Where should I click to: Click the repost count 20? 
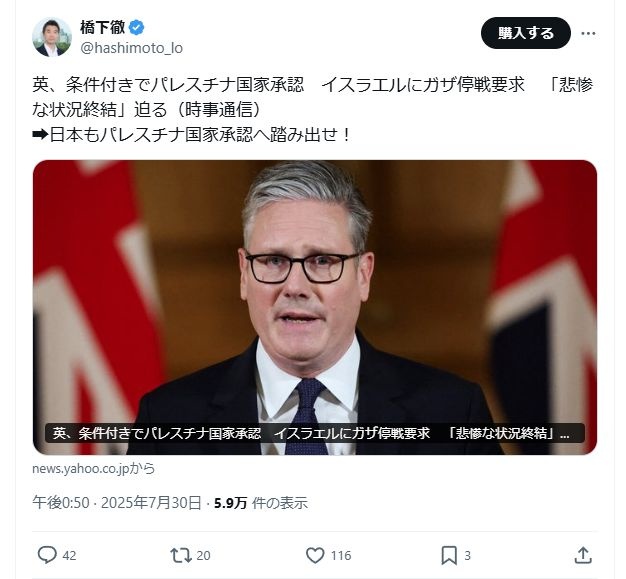pos(203,555)
